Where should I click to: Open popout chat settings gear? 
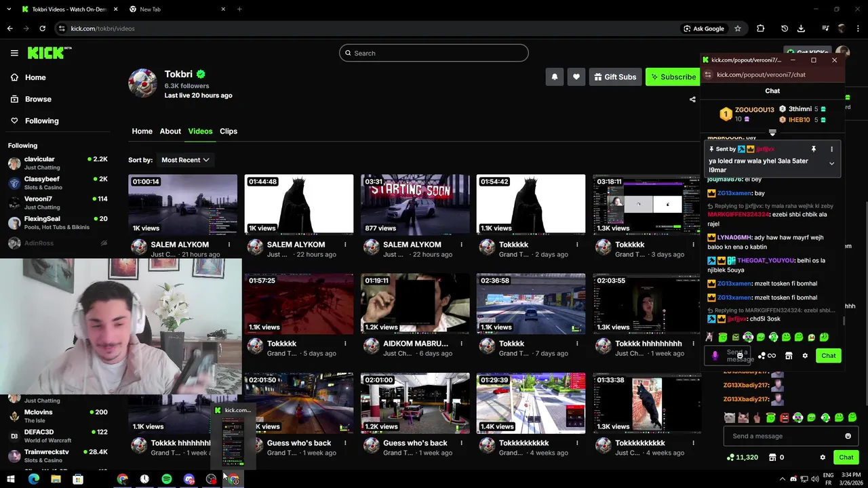pyautogui.click(x=805, y=355)
